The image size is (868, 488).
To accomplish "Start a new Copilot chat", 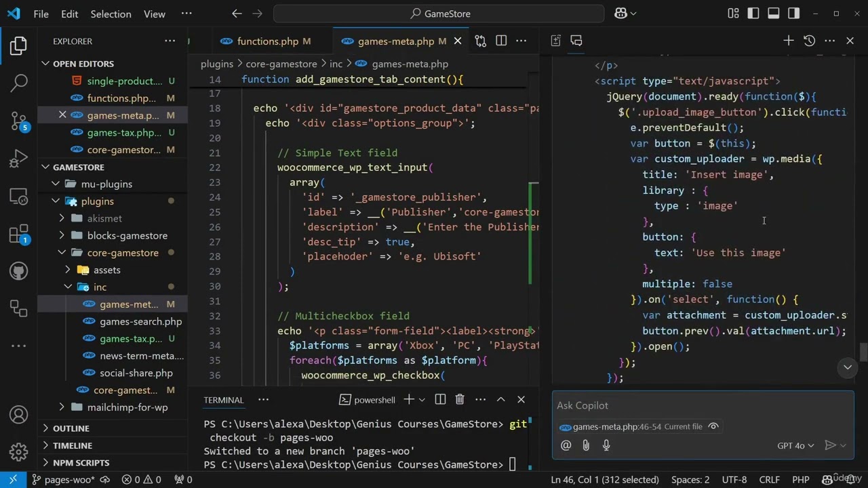I will coord(788,41).
